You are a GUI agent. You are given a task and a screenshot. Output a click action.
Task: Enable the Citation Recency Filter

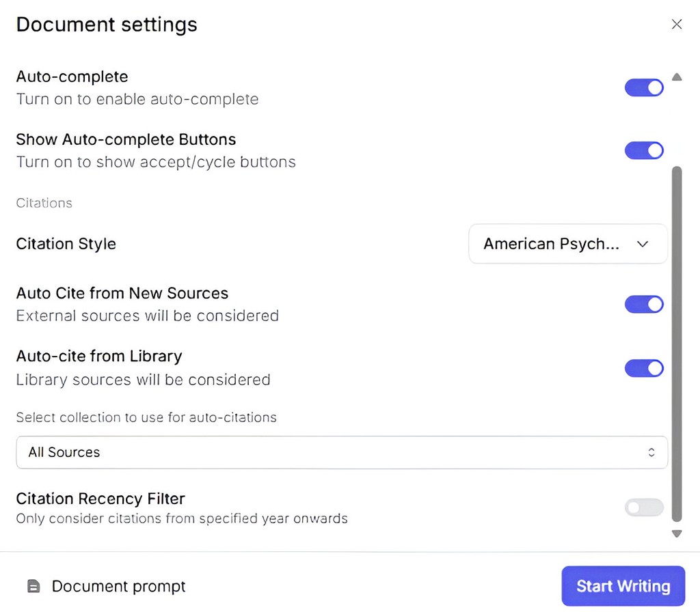click(x=643, y=507)
